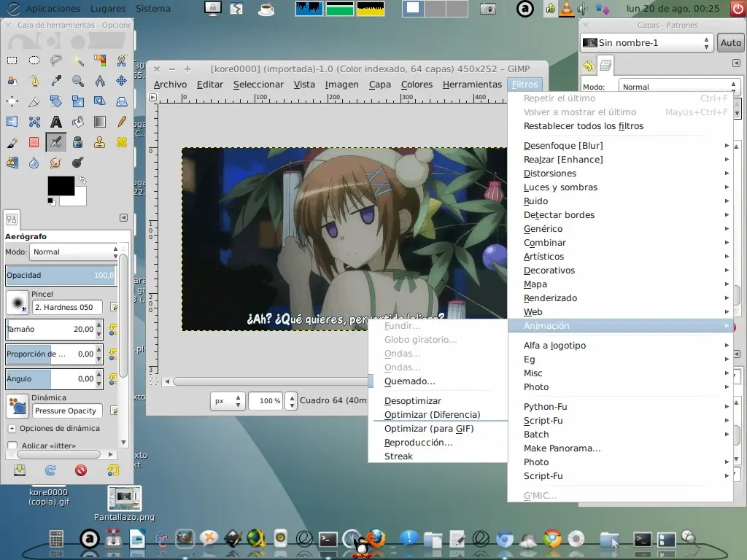
Task: Enable the Aplicar jitter checkbox
Action: coord(12,446)
